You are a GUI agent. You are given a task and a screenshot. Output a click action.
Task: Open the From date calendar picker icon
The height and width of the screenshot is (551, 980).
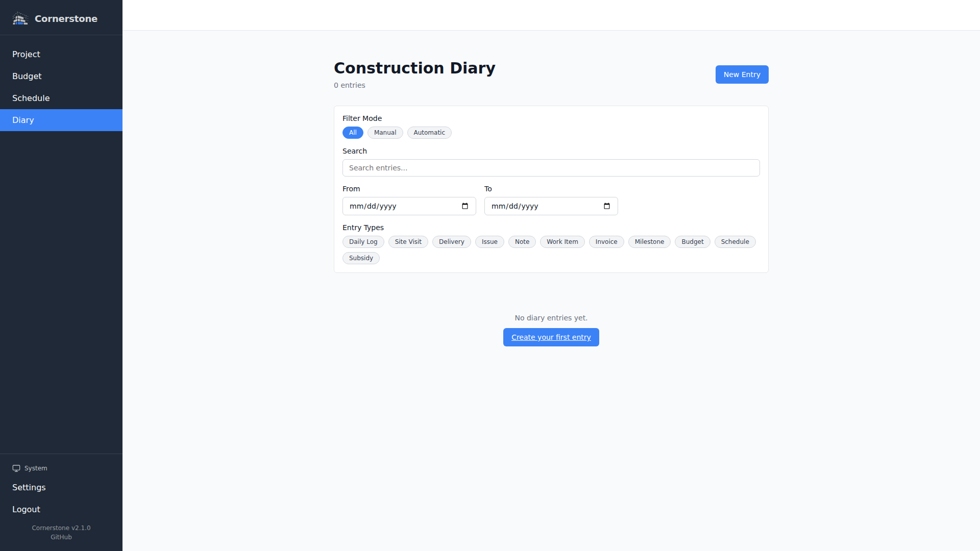(464, 206)
